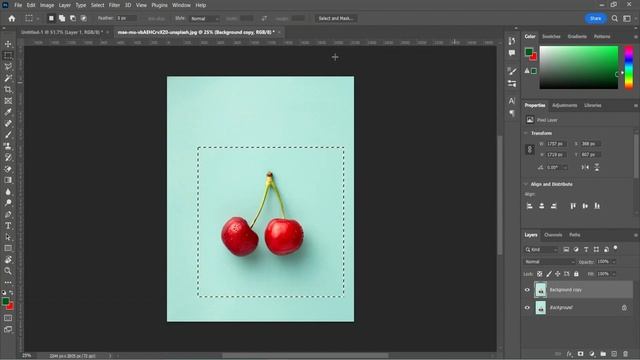Open the Fill slider dropdown arrow

coord(613,274)
